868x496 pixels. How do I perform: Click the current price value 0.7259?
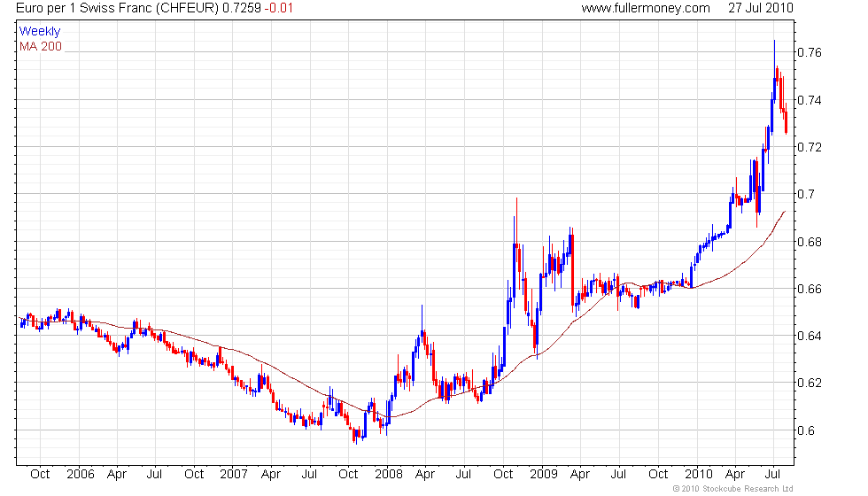point(241,8)
